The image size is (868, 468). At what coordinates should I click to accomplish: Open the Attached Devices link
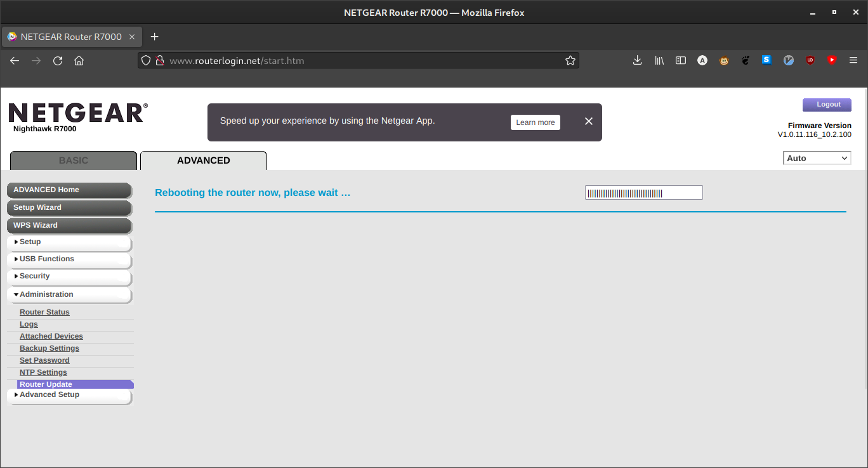click(51, 336)
